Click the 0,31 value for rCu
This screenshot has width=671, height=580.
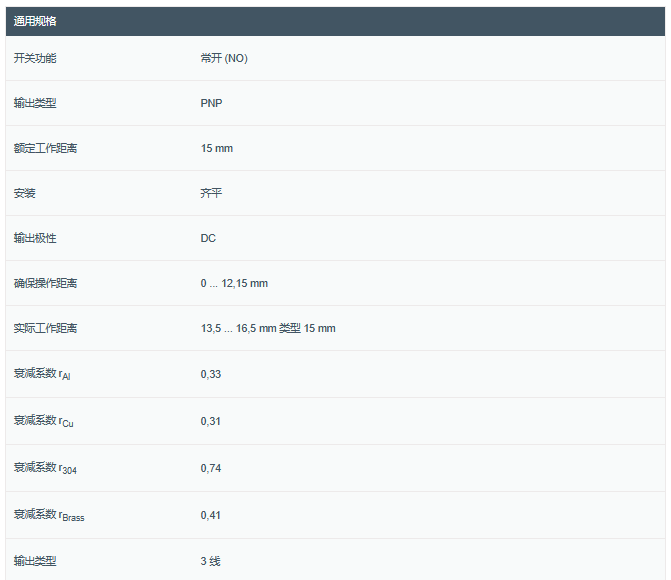tap(210, 421)
